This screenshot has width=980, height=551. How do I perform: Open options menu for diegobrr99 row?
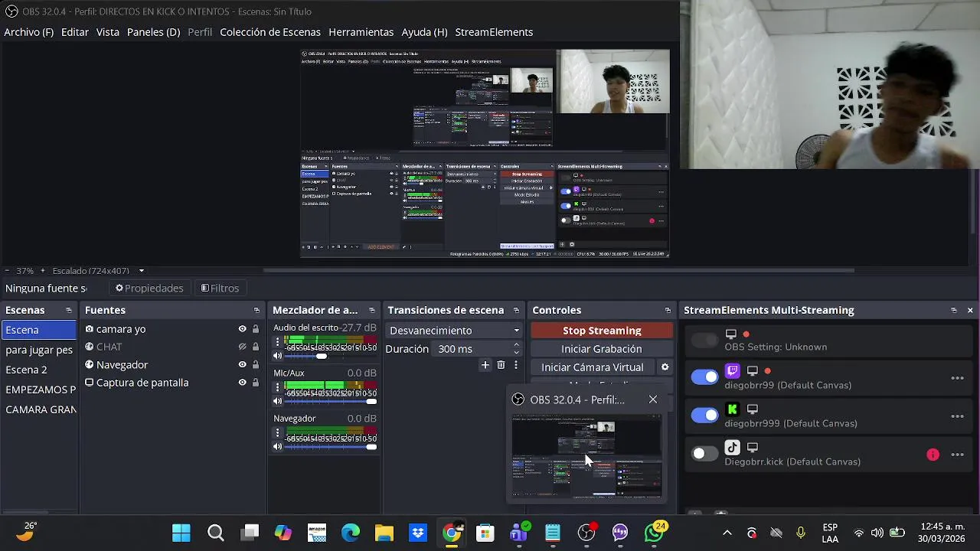[x=957, y=378]
